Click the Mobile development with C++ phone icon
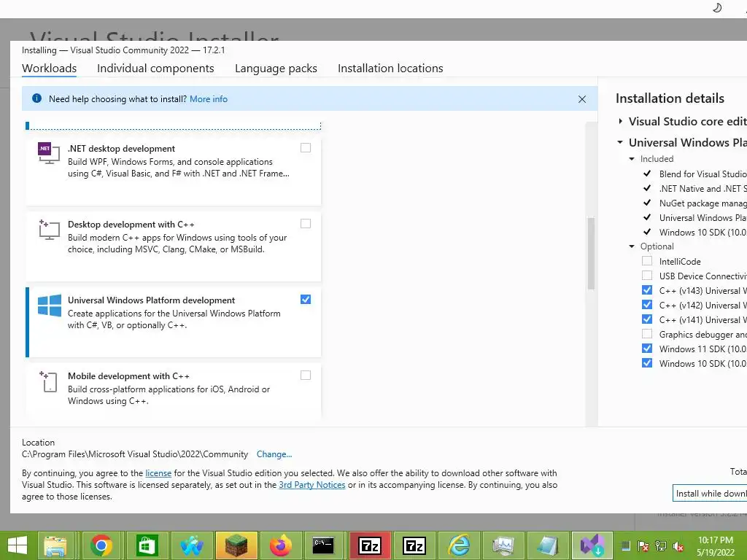The height and width of the screenshot is (560, 747). 49,381
